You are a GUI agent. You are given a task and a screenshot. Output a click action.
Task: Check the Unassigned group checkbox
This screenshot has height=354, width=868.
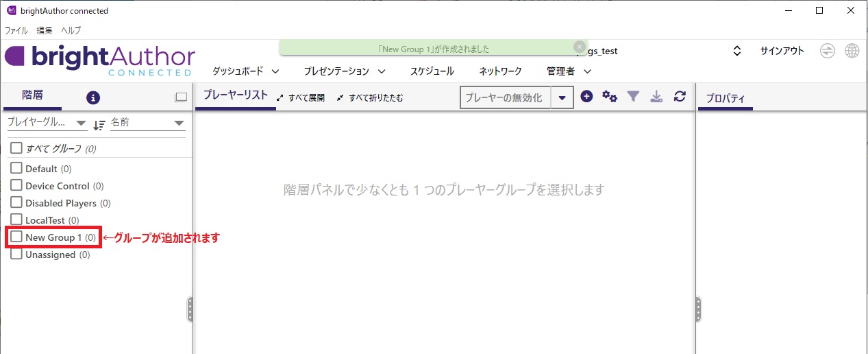coord(16,254)
